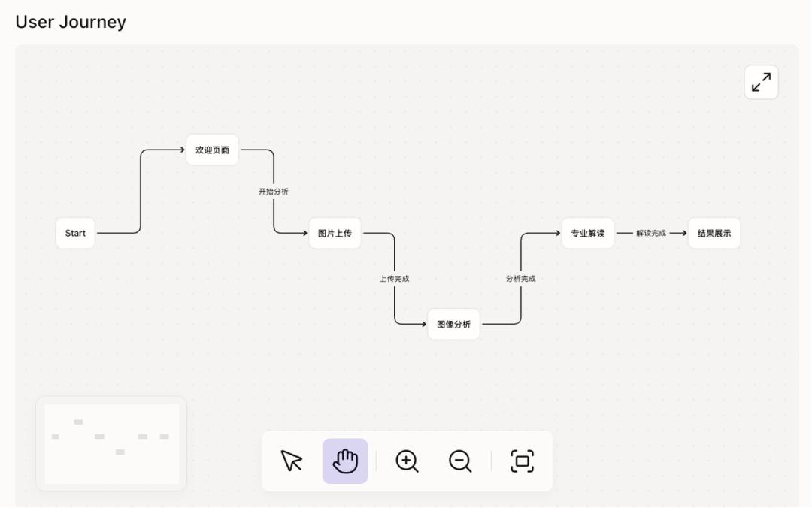Activate the zoom-in magnifier icon
Screen dimensions: 812x508
tap(407, 461)
